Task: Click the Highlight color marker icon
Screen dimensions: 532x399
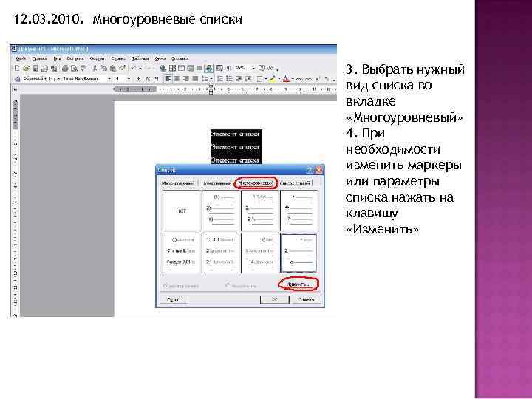Action: tap(273, 79)
